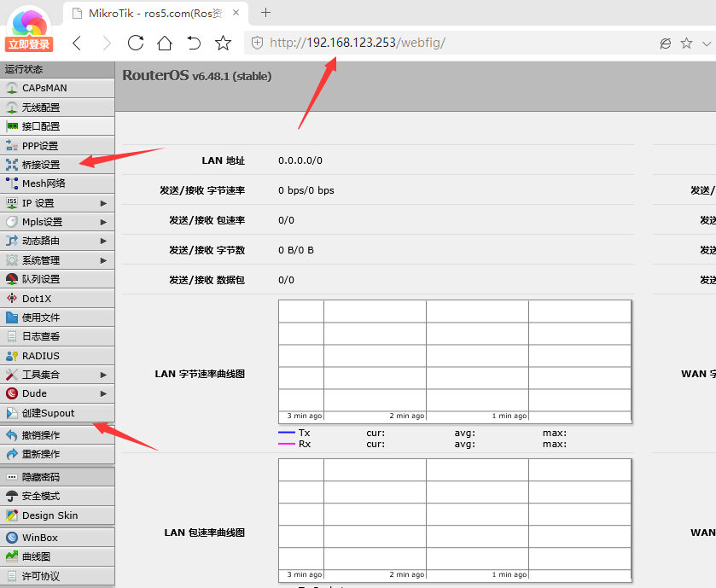The image size is (716, 588).
Task: Click the IE-mode icon in address bar
Action: point(666,44)
